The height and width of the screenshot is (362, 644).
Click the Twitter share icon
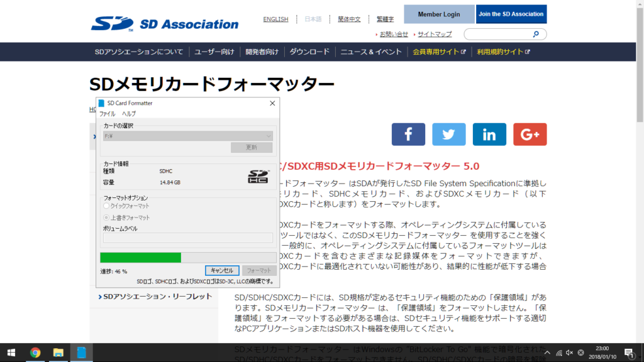click(x=448, y=134)
